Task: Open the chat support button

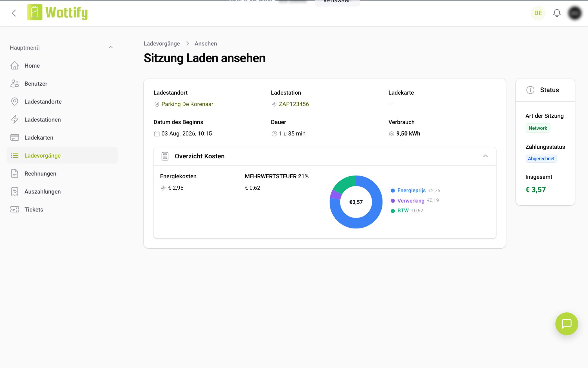Action: pos(566,324)
